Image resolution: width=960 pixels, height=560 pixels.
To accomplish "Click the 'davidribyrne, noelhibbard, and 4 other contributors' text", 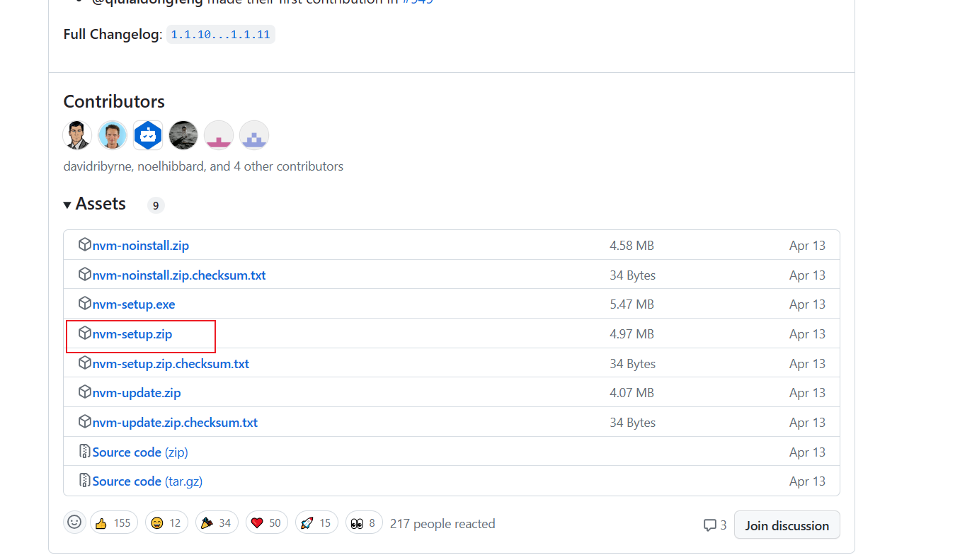I will 203,166.
